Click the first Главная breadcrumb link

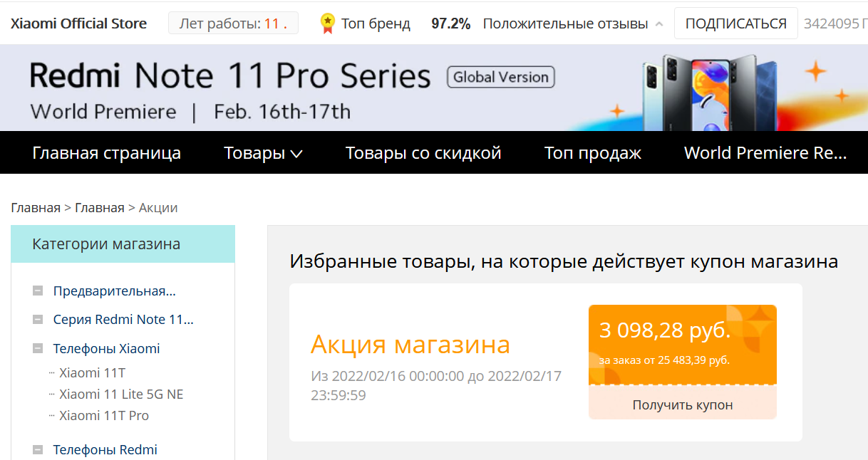pyautogui.click(x=36, y=208)
